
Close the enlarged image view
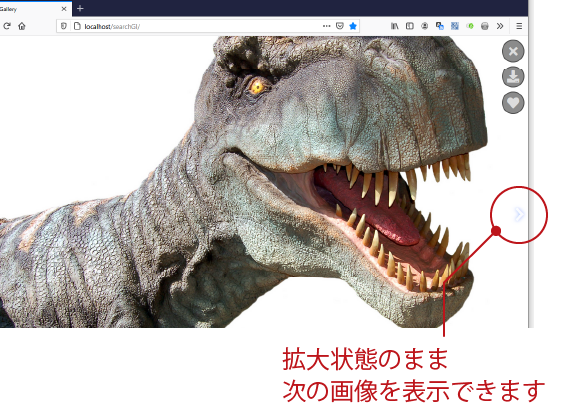(x=513, y=51)
